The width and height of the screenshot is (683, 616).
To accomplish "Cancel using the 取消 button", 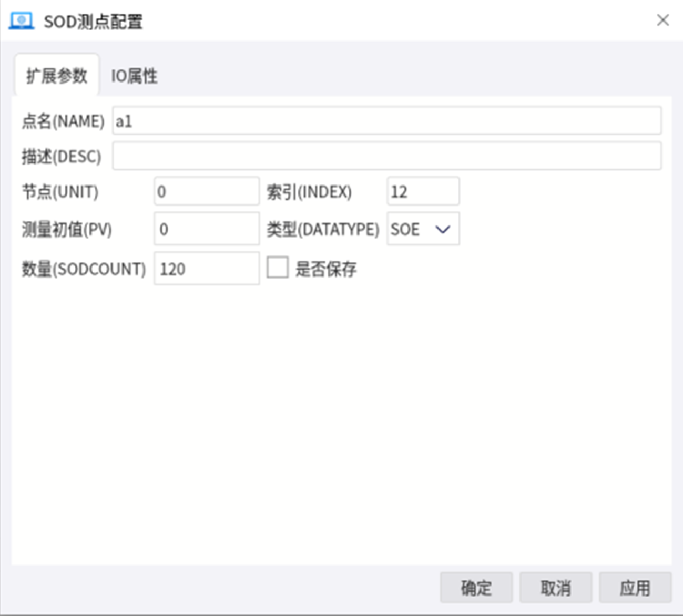I will pos(555,588).
